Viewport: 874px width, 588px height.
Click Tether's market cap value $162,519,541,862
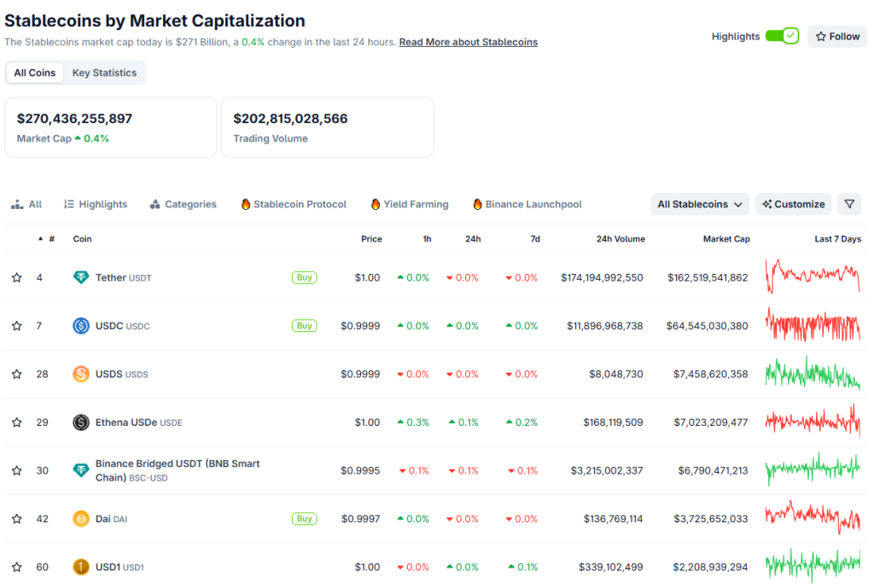[708, 277]
